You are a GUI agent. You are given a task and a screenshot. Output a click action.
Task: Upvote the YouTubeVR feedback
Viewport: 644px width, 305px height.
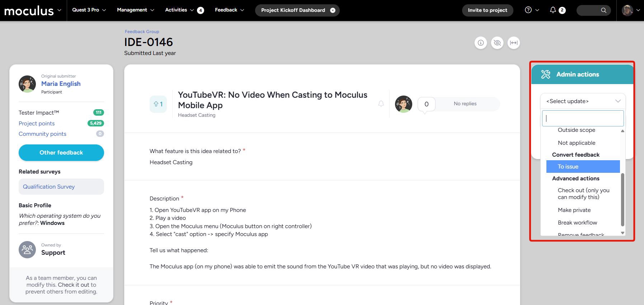point(158,104)
